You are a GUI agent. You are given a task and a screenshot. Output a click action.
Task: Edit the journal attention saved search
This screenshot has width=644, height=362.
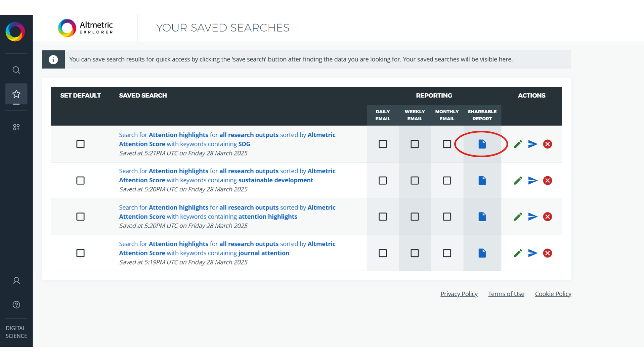(518, 253)
